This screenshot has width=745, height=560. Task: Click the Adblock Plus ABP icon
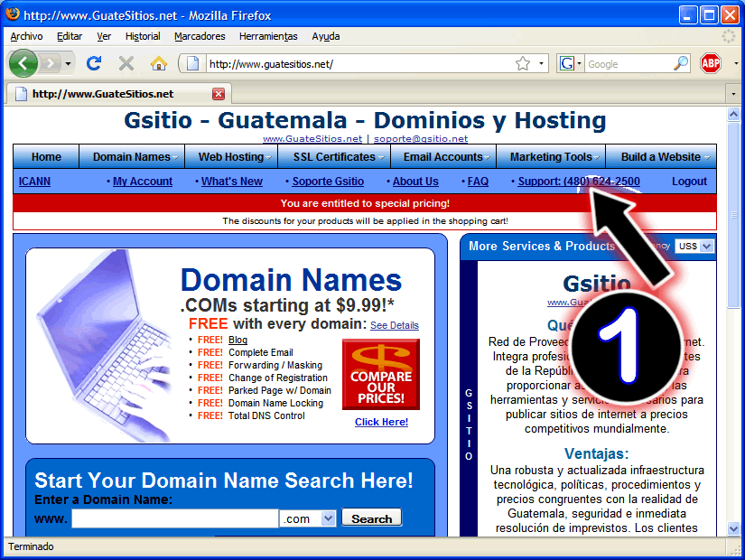[x=711, y=63]
